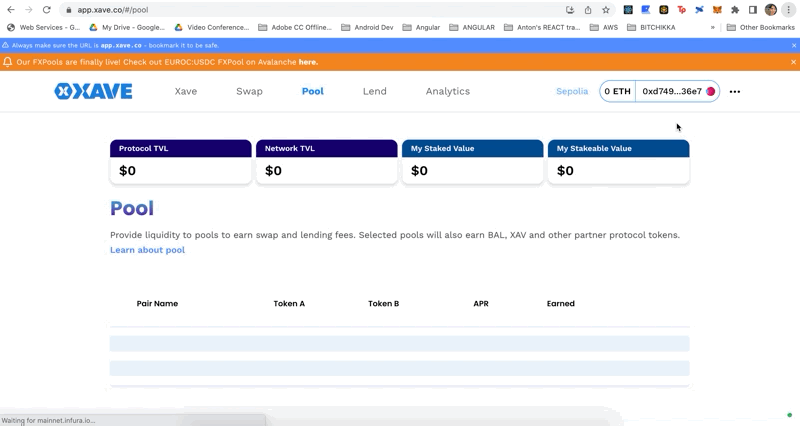Select the Sepolia network selector

tap(572, 92)
